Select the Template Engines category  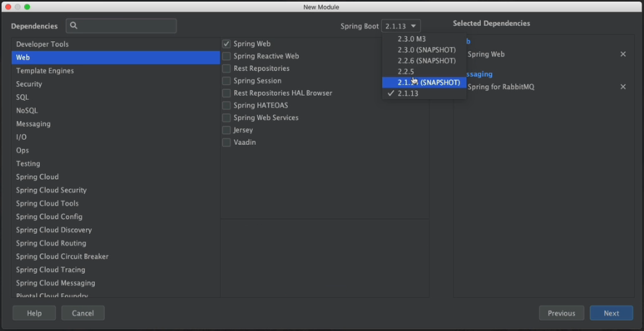(45, 71)
